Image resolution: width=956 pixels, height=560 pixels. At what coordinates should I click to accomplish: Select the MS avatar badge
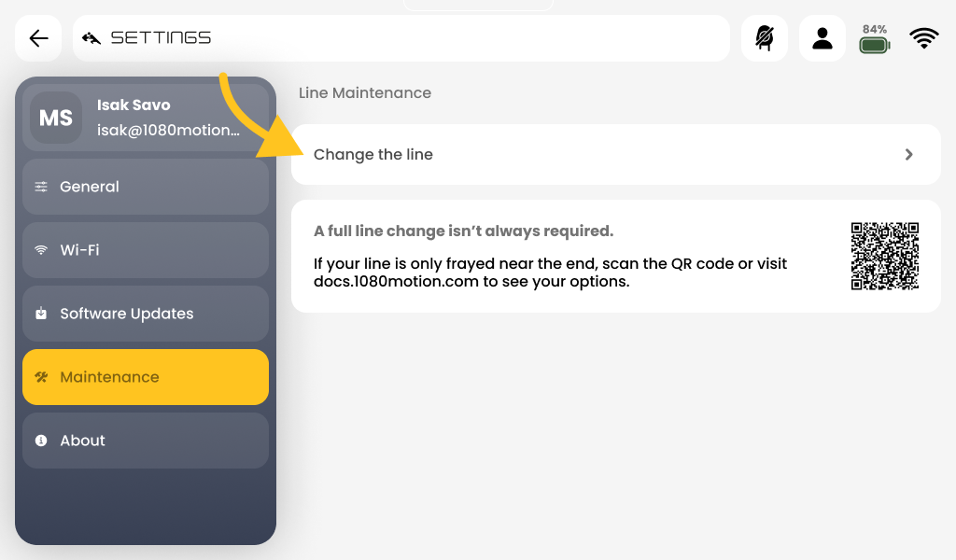(56, 118)
